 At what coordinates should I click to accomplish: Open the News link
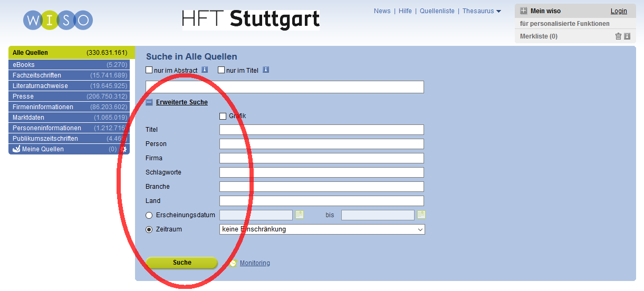click(382, 11)
